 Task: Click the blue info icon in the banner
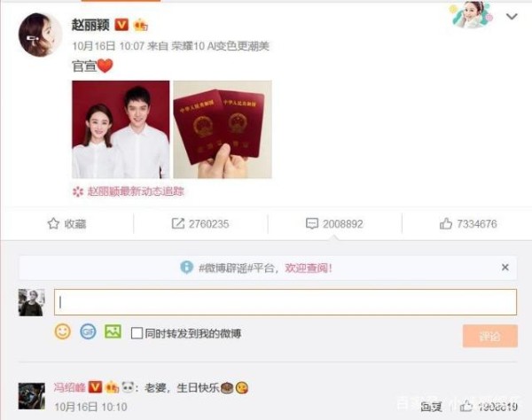click(186, 268)
